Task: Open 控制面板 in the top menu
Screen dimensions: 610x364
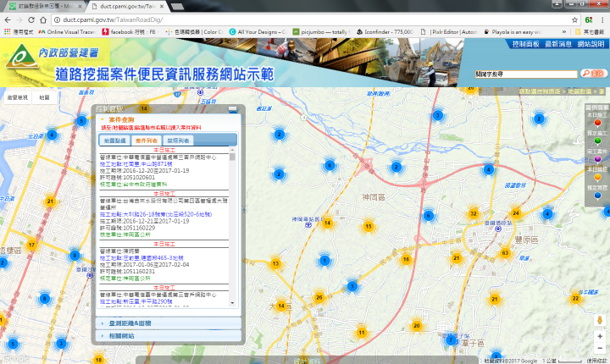Action: click(525, 44)
